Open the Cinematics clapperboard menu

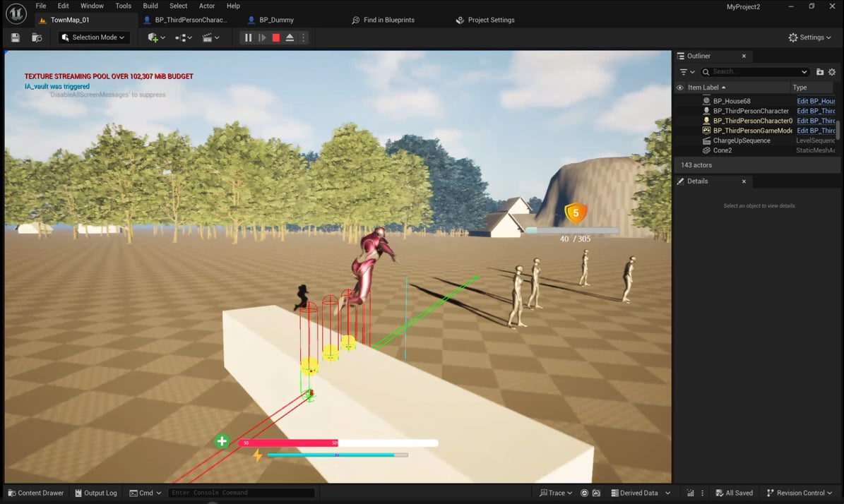click(210, 37)
